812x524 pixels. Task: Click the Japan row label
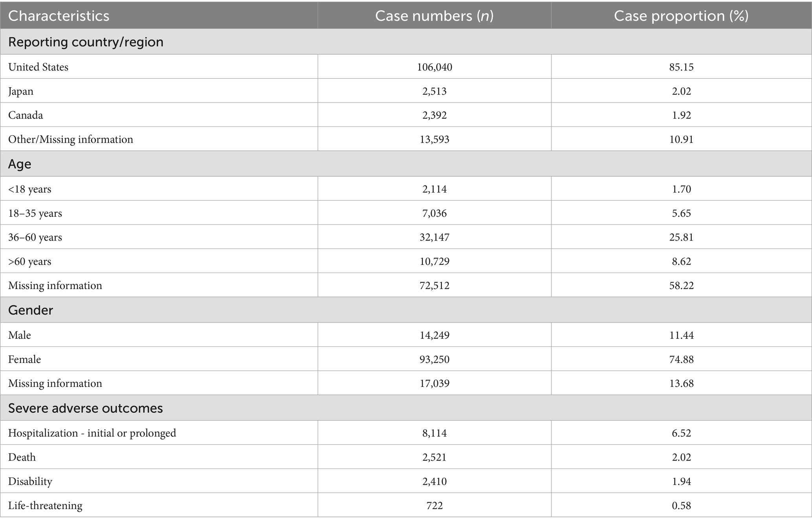pos(21,91)
